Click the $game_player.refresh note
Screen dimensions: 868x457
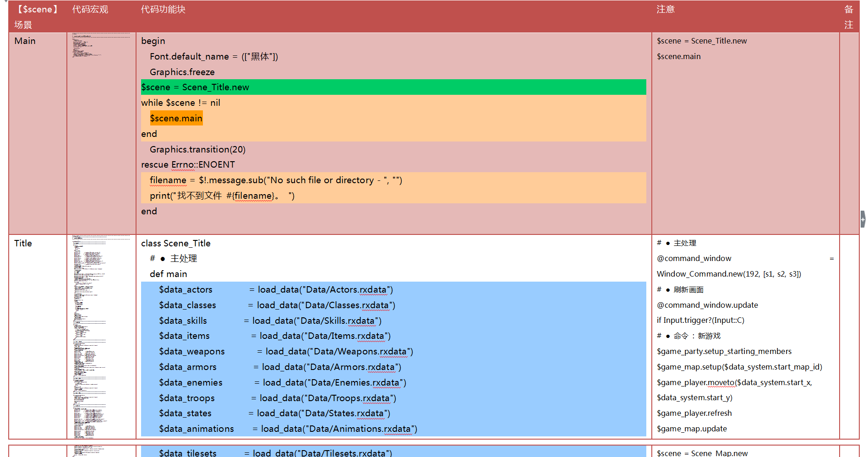pyautogui.click(x=694, y=413)
